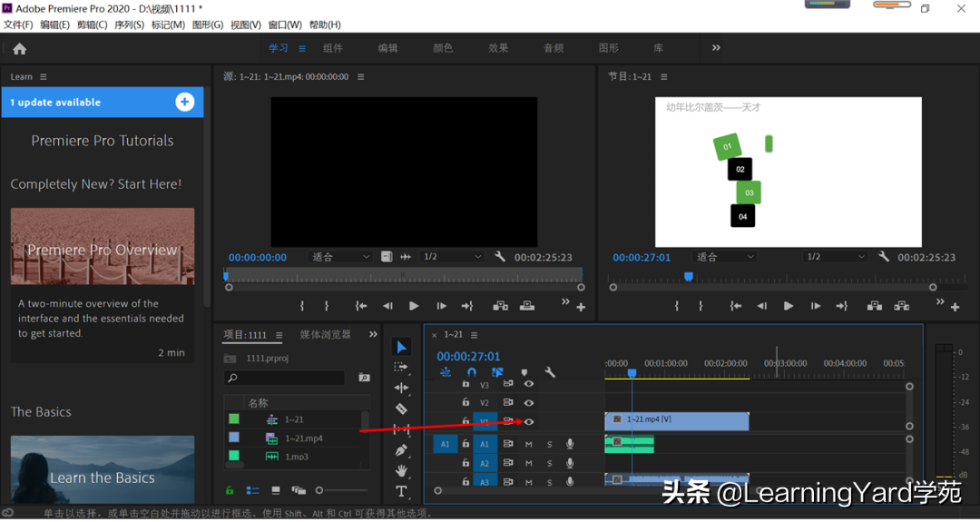Play video in Program monitor
Viewport: 980px width, 522px height.
pyautogui.click(x=789, y=306)
